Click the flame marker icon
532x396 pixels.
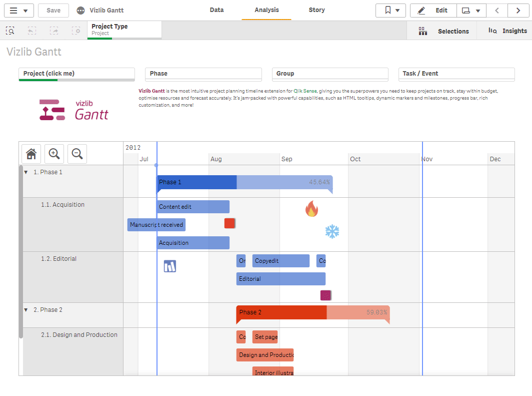pos(312,209)
